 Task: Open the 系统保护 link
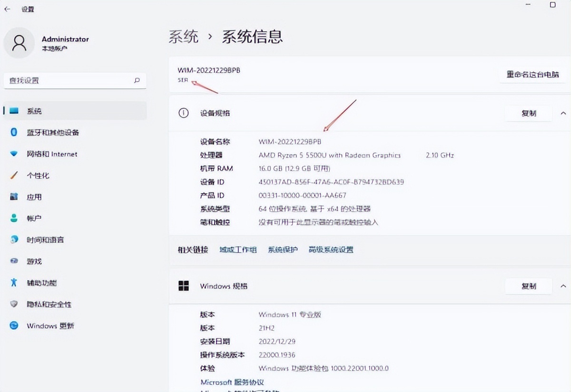pyautogui.click(x=283, y=250)
